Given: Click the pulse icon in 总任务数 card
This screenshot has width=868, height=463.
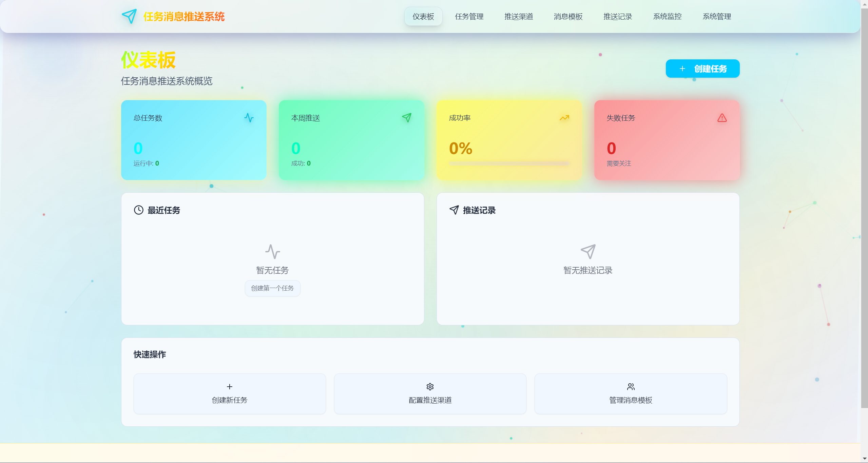Looking at the screenshot, I should coord(249,118).
